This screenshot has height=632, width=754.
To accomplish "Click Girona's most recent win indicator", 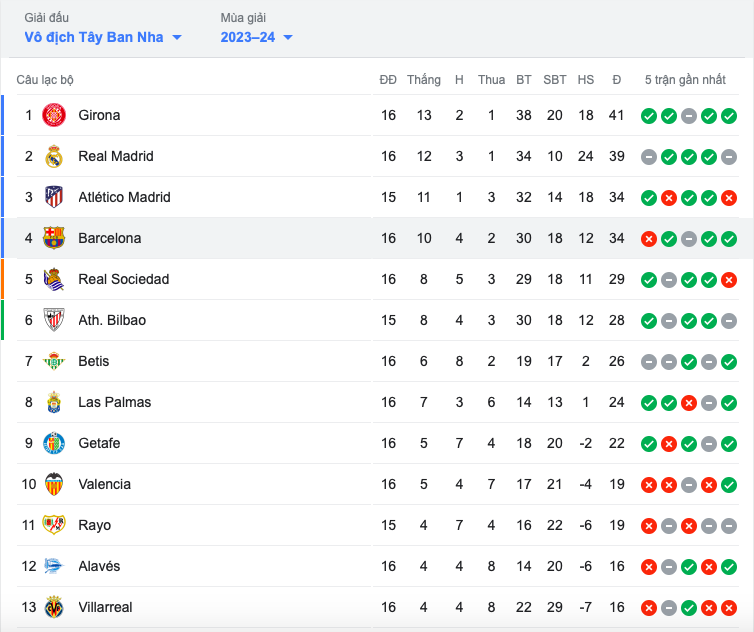I will (x=729, y=116).
